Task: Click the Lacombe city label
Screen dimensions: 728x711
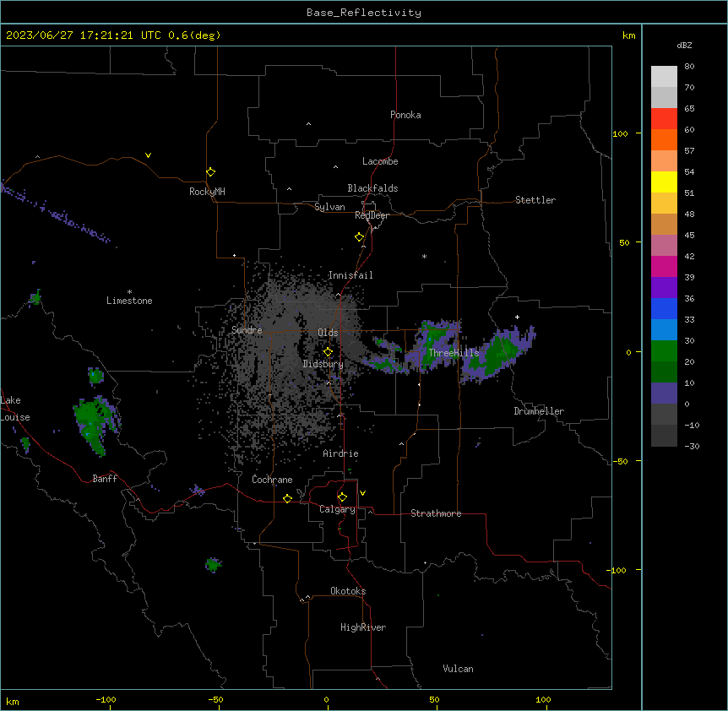Action: click(x=380, y=161)
